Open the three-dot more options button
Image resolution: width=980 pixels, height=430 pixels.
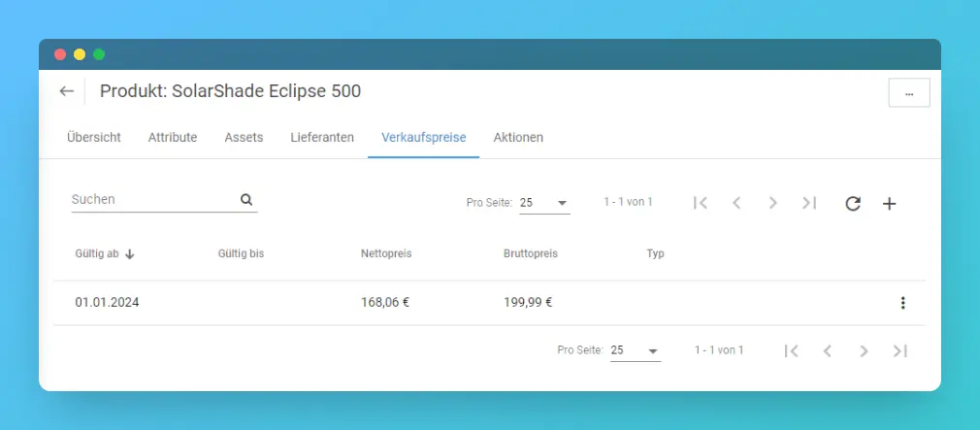tap(909, 93)
